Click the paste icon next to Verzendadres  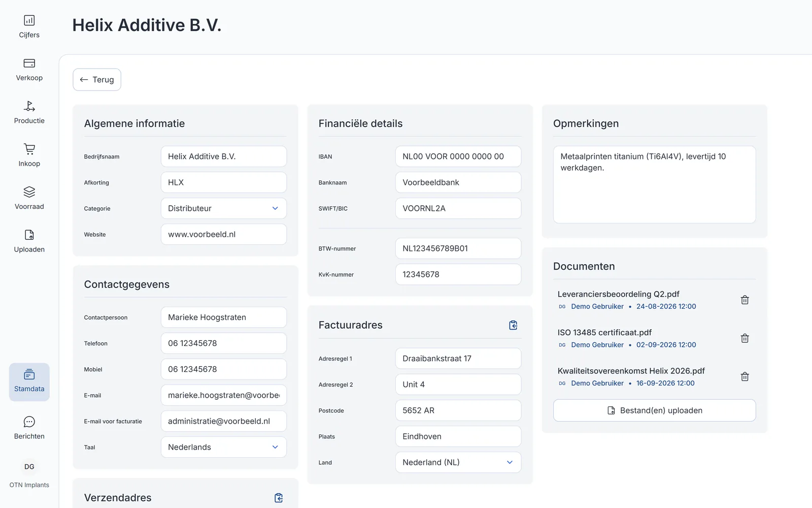click(279, 498)
